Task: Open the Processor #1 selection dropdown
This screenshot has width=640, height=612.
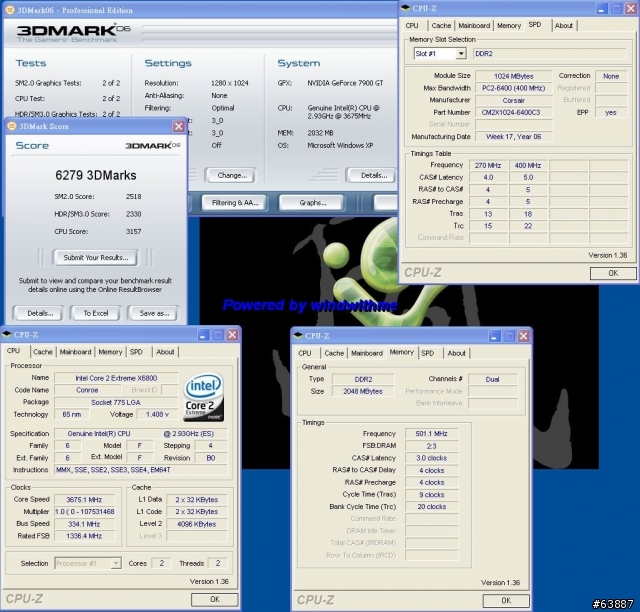Action: tap(116, 563)
